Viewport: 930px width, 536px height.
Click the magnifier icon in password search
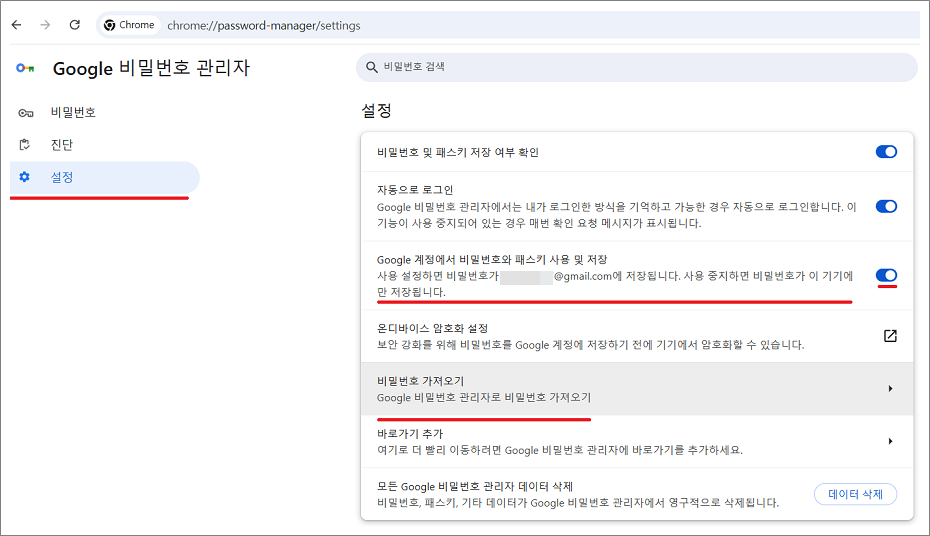372,67
